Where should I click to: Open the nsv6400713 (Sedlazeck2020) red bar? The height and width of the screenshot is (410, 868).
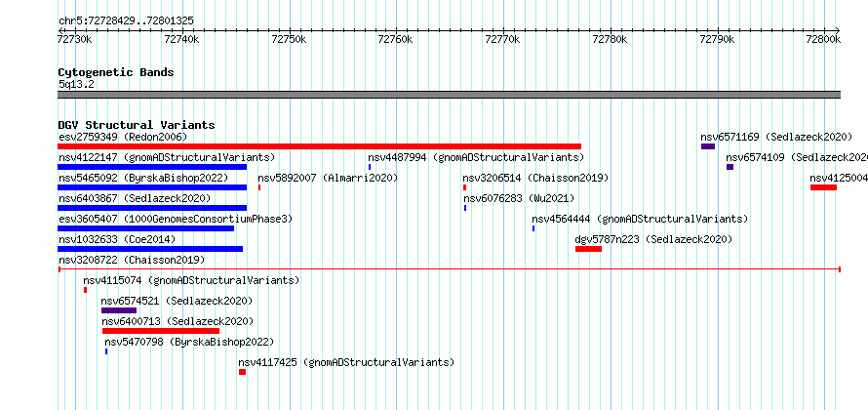click(x=161, y=331)
